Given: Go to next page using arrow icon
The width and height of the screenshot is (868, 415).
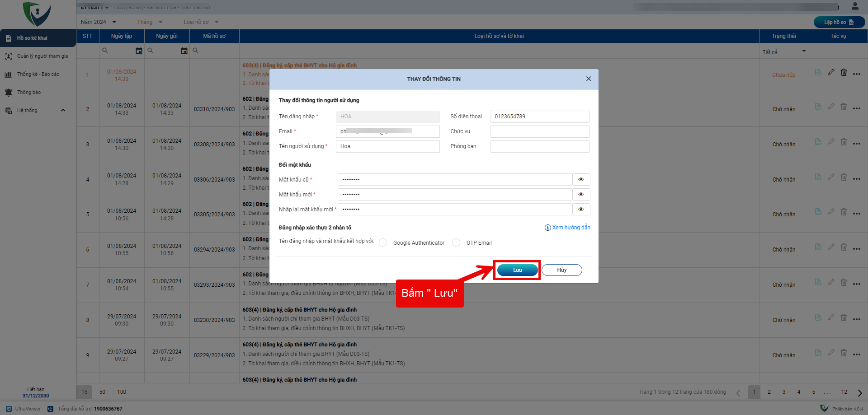Looking at the screenshot, I should pos(859,393).
